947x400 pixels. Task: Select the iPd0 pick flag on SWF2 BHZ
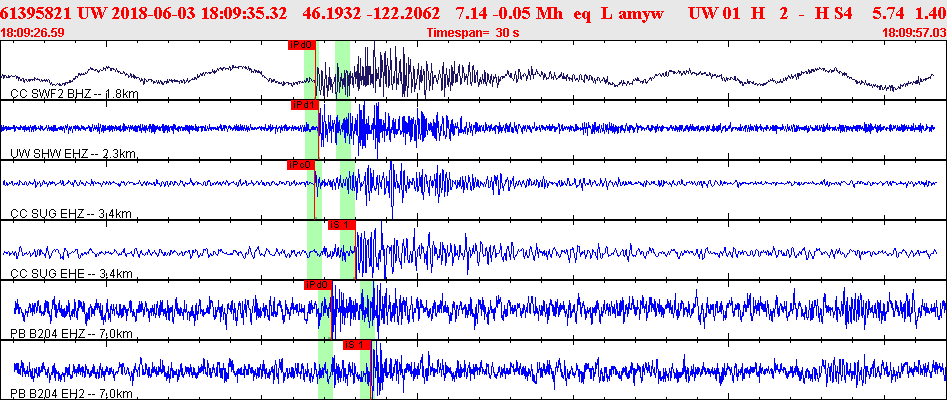click(x=302, y=45)
